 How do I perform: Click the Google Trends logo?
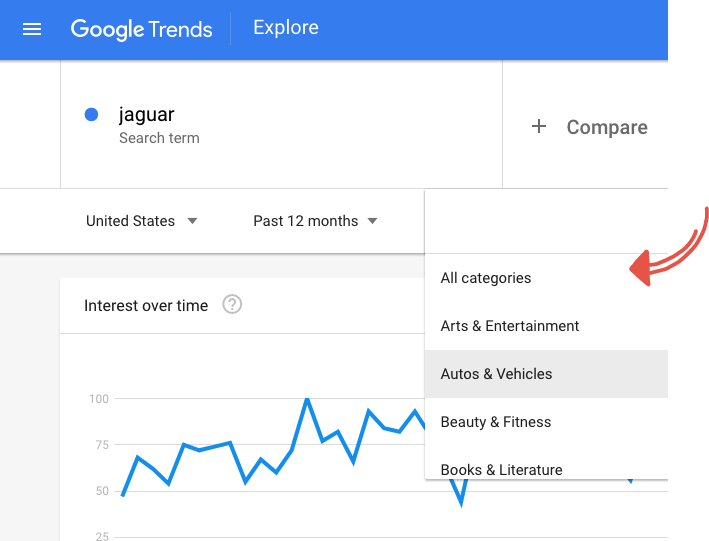click(x=141, y=29)
